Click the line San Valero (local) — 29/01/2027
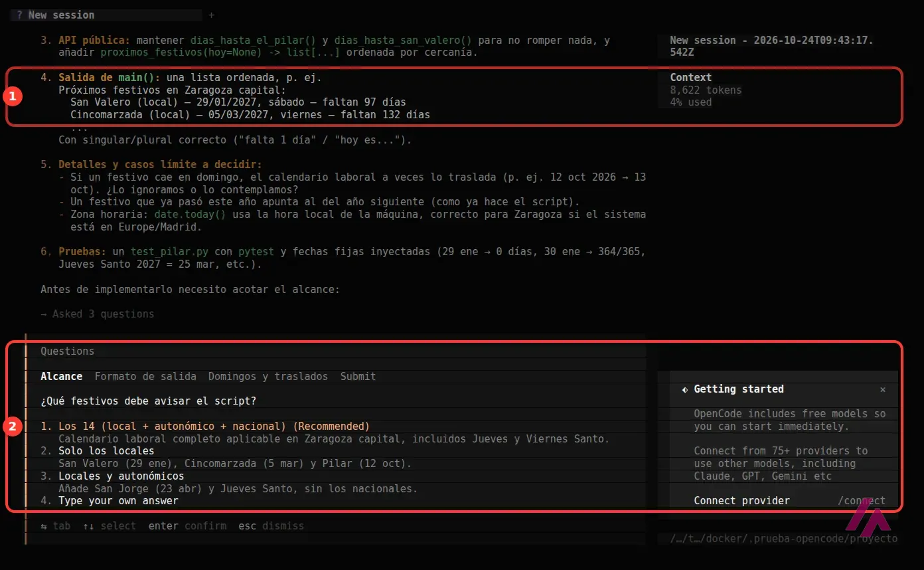This screenshot has height=570, width=924. 238,102
